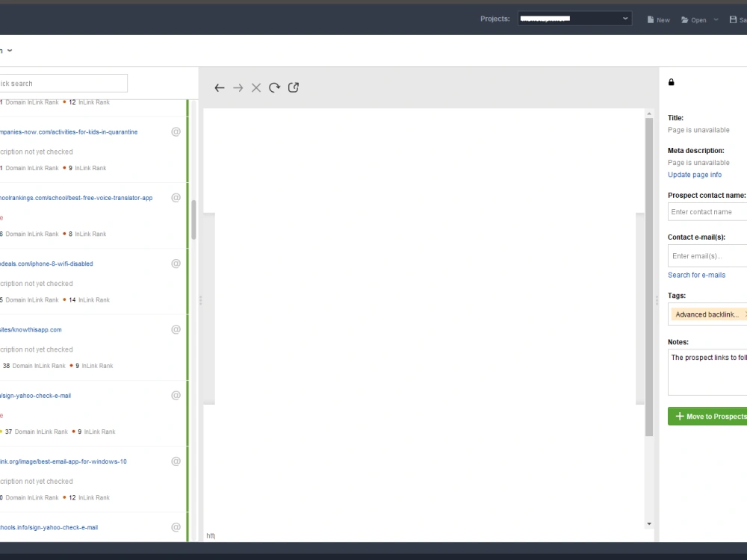747x560 pixels.
Task: Open activities-for-kids-in-quarantine link
Action: coord(69,132)
